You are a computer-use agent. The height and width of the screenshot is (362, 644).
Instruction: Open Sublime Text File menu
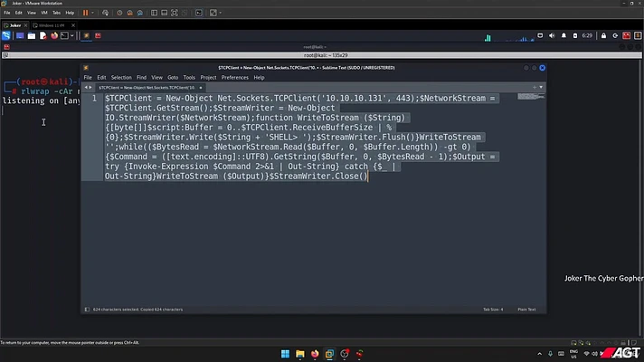(x=88, y=77)
